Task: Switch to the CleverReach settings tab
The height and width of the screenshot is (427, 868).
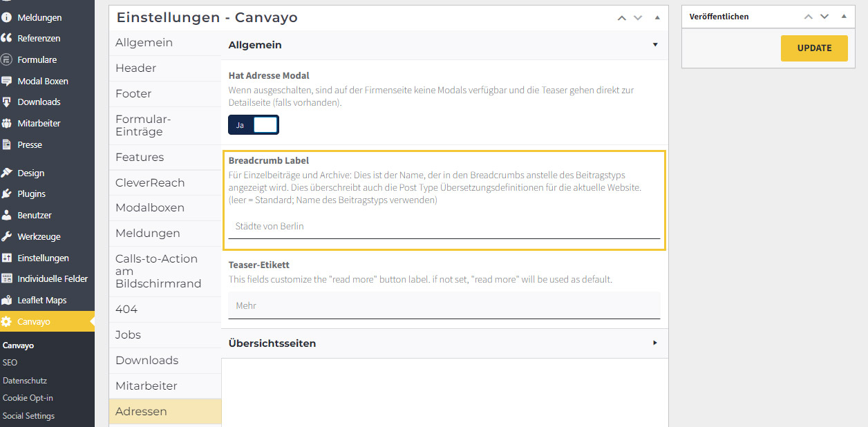Action: [x=150, y=183]
